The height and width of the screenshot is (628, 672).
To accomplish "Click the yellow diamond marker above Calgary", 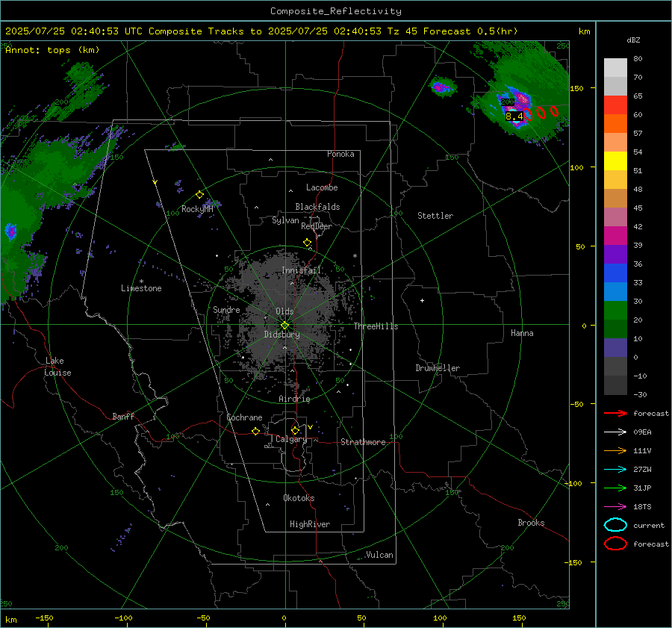I will (295, 430).
